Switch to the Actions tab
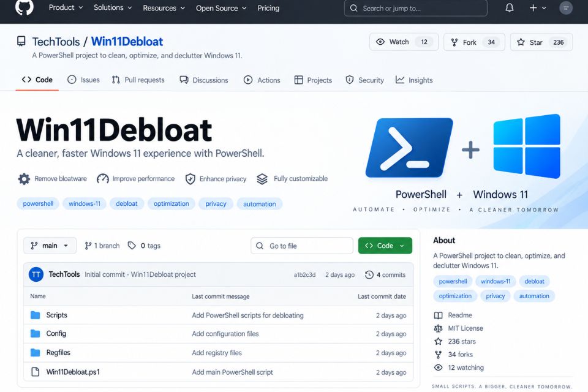 click(262, 80)
